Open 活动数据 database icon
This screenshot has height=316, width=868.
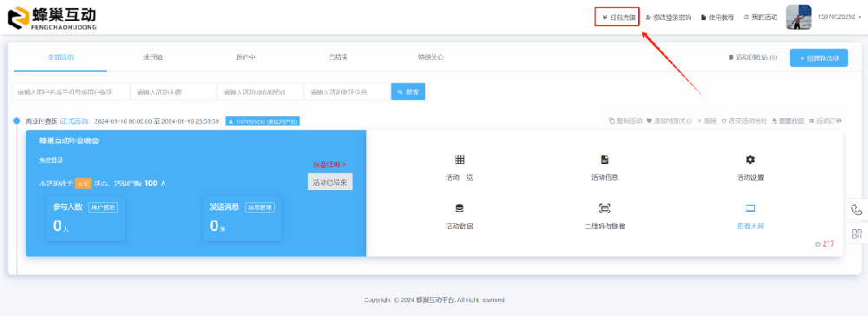(459, 208)
